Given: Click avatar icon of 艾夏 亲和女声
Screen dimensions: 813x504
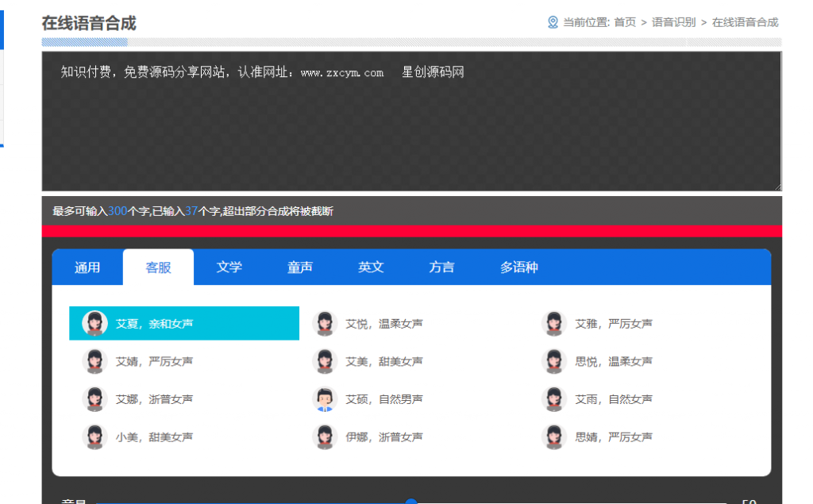Looking at the screenshot, I should (x=95, y=324).
